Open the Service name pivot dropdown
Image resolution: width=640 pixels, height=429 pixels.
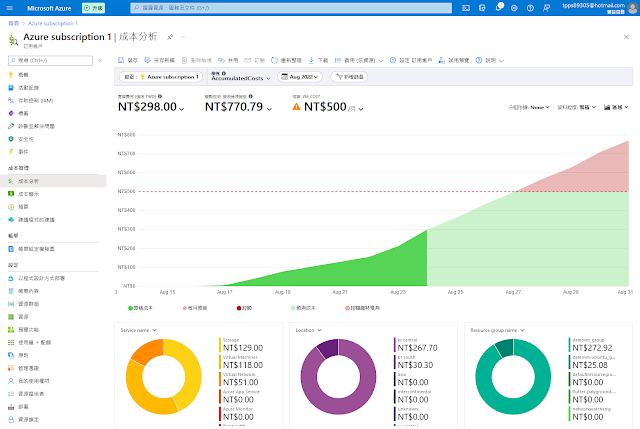(x=139, y=330)
